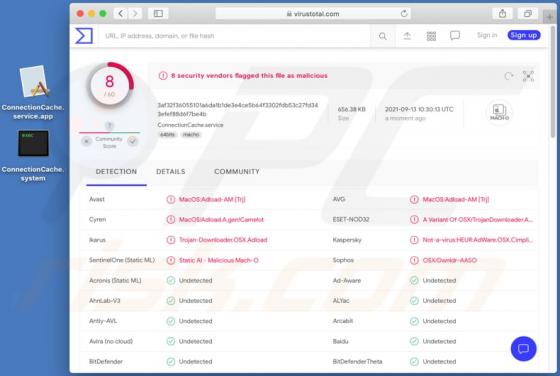Click Cyren's MacOS/Adload.A.gen!Camelot result

[221, 220]
